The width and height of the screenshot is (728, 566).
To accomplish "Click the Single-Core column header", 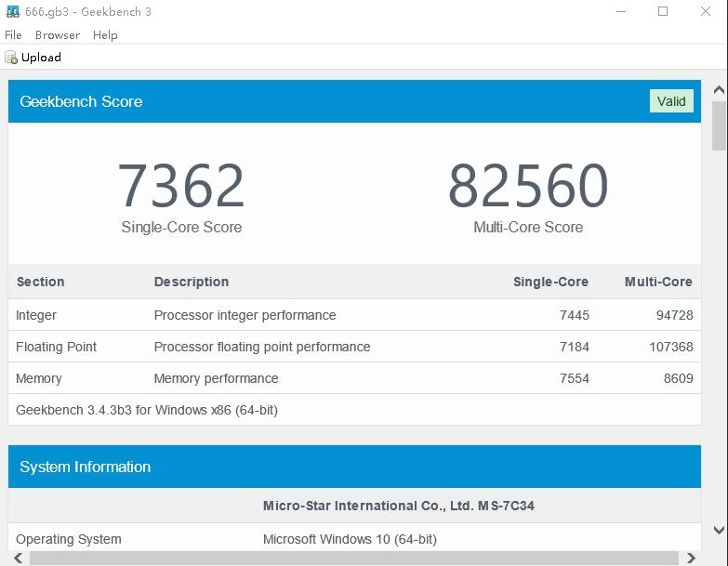I will pyautogui.click(x=550, y=282).
